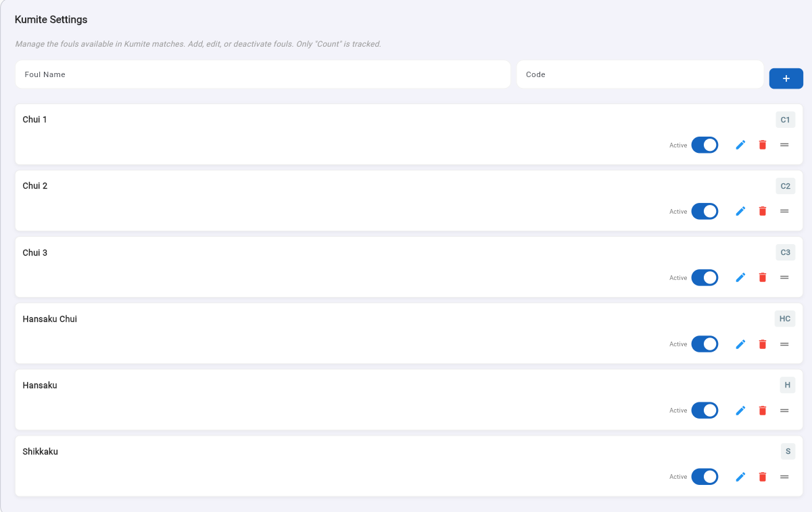This screenshot has height=512, width=812.
Task: Open edit pencil for Hansaku Chui
Action: click(x=740, y=344)
